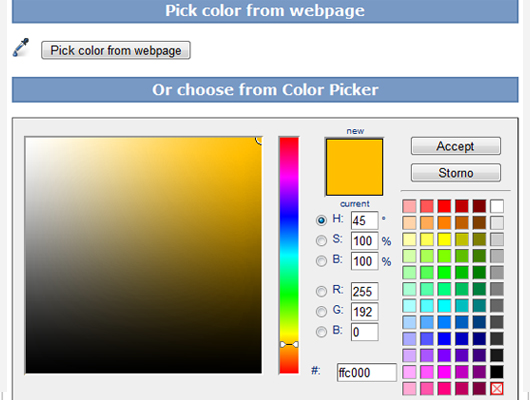The width and height of the screenshot is (530, 400).
Task: Select the R red radio button
Action: click(x=321, y=291)
